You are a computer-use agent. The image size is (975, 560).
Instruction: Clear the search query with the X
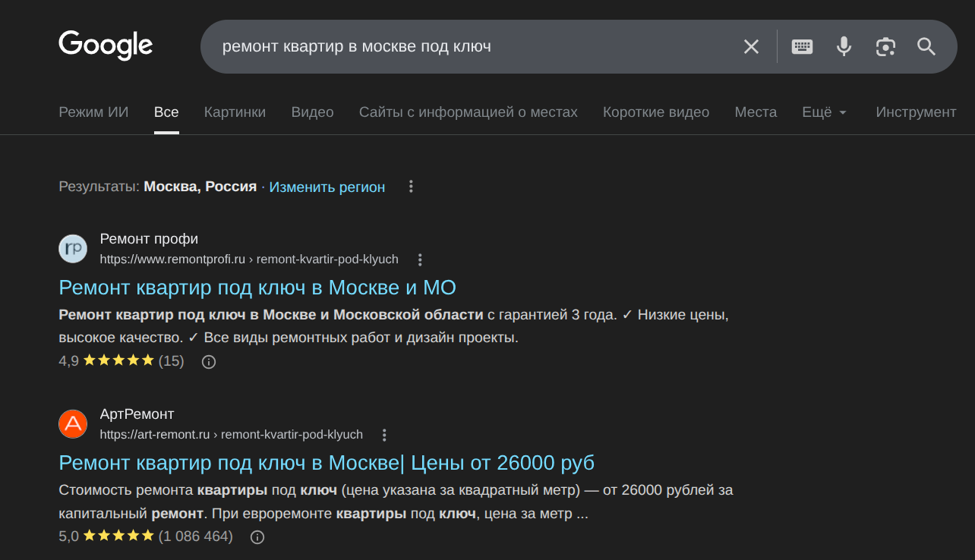point(750,46)
